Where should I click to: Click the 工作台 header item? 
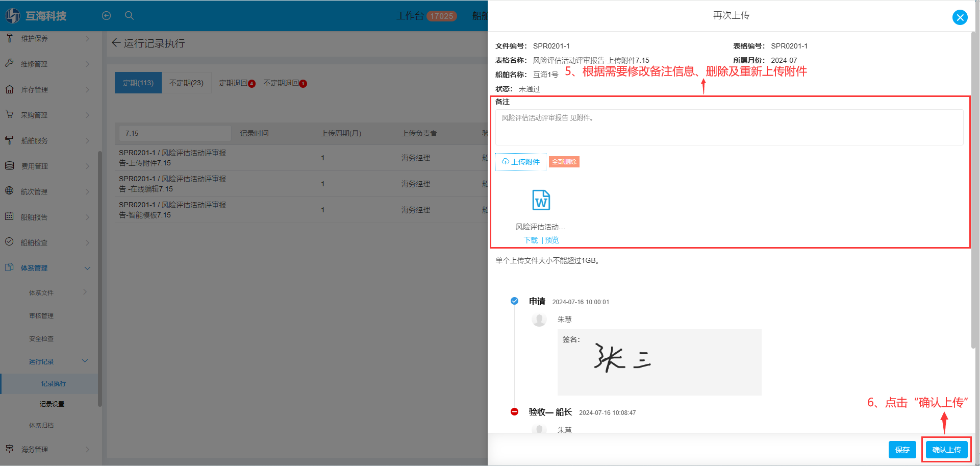tap(410, 16)
